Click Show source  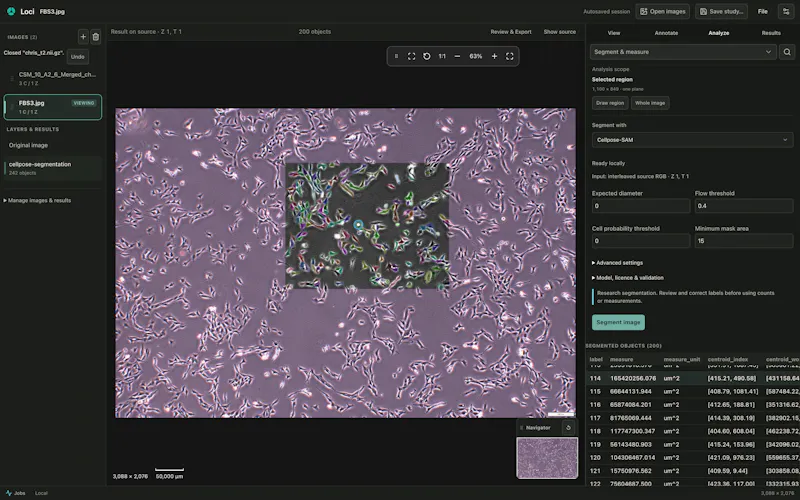[x=560, y=32]
